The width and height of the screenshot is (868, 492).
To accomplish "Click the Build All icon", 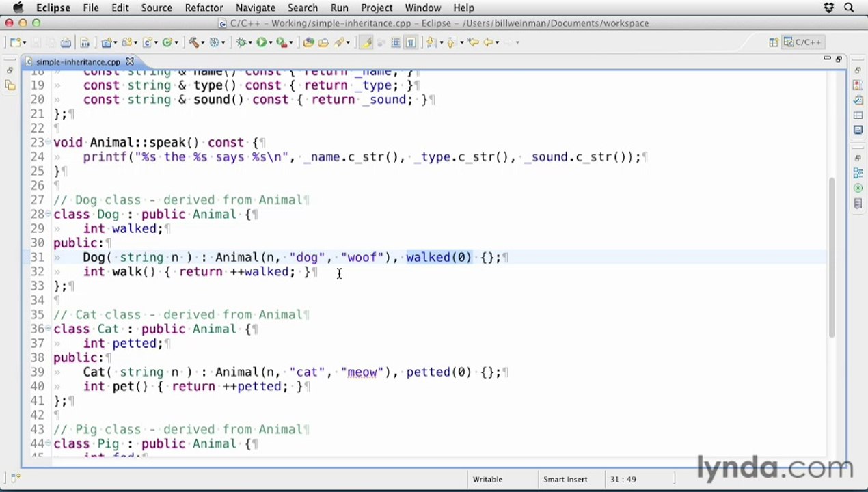I will click(x=85, y=42).
